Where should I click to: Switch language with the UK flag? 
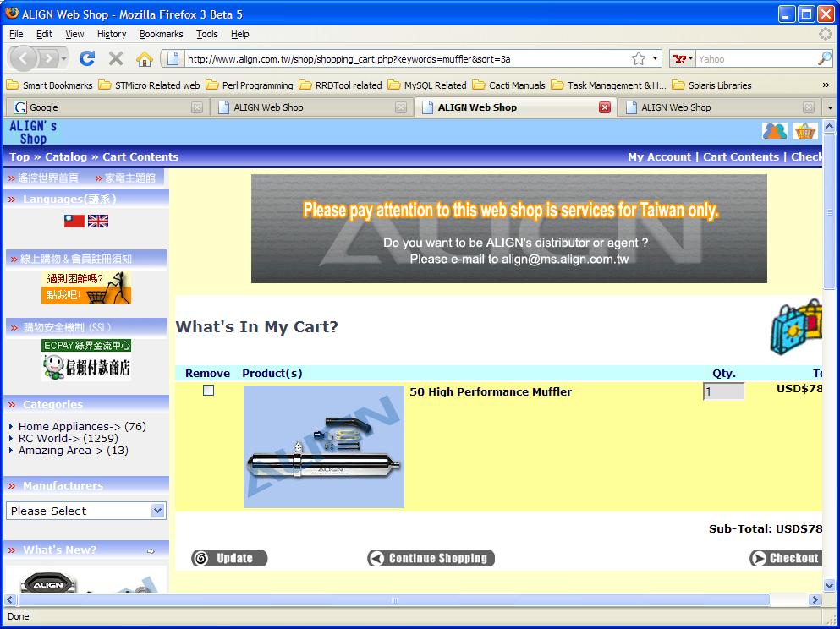click(98, 221)
